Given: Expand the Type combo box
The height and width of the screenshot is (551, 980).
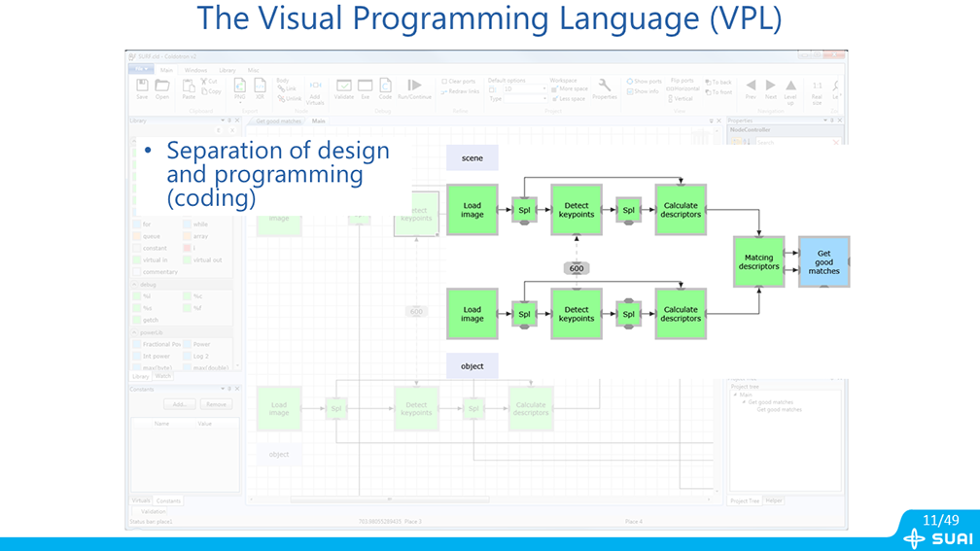Looking at the screenshot, I should 525,99.
